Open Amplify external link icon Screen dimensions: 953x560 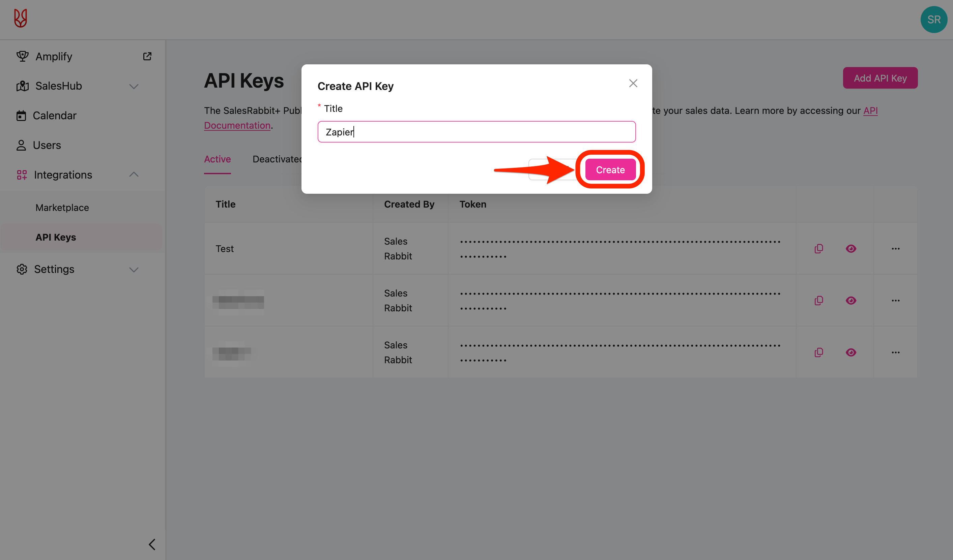pyautogui.click(x=147, y=56)
